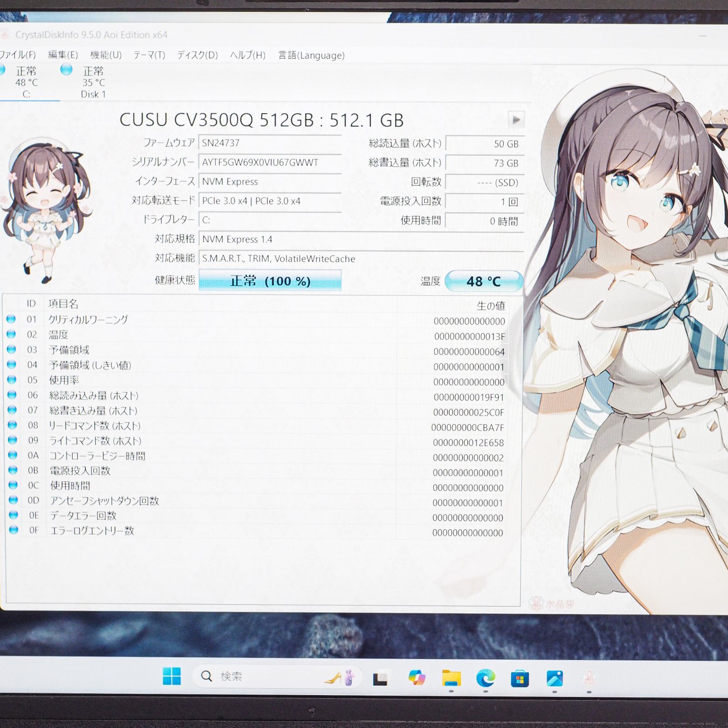Click the CrystalDiskInfo title bar app icon
Image resolution: width=728 pixels, height=728 pixels.
pos(4,34)
